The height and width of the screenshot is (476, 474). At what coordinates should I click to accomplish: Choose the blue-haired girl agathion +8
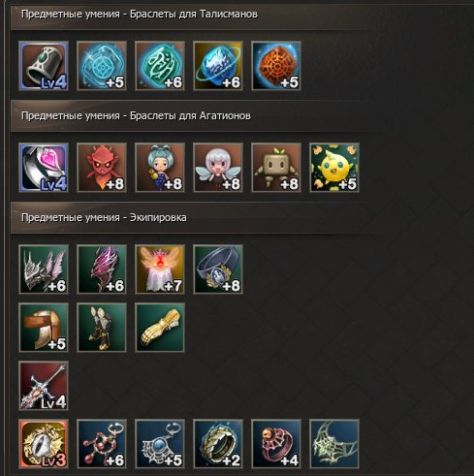(x=160, y=167)
